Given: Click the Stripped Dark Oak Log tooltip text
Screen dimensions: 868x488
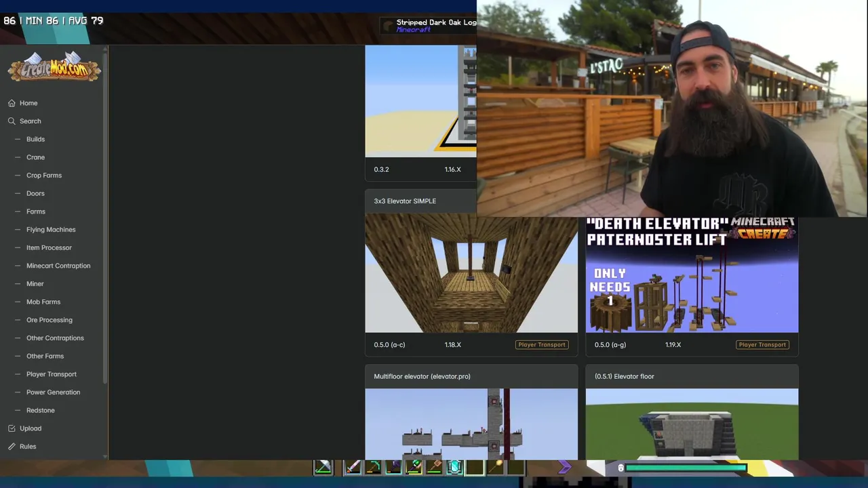Looking at the screenshot, I should click(x=436, y=22).
